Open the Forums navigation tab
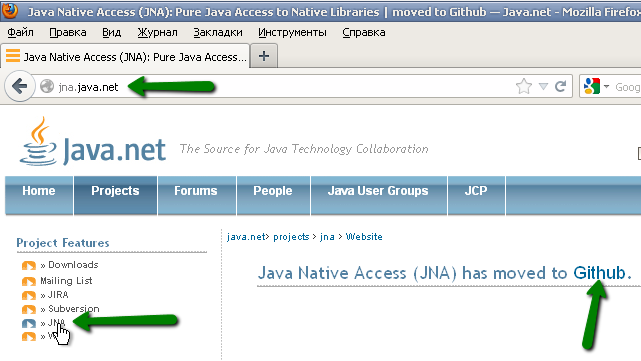The height and width of the screenshot is (361, 641). (196, 195)
